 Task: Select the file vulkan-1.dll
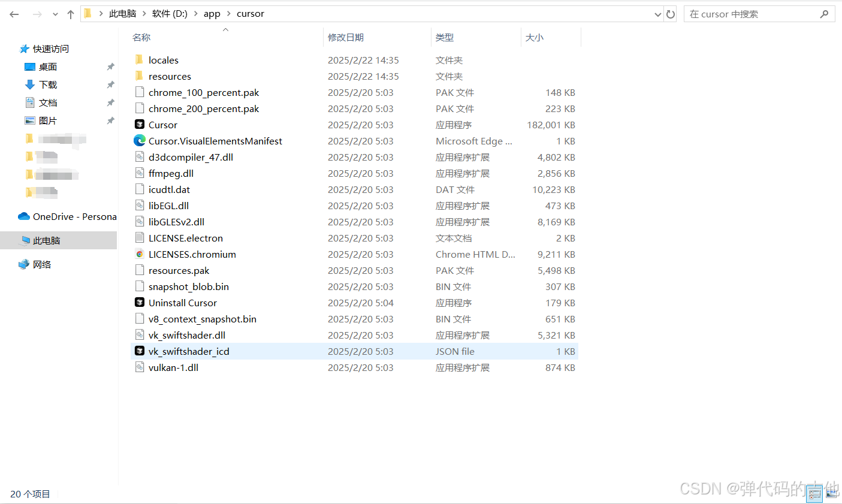(x=173, y=367)
